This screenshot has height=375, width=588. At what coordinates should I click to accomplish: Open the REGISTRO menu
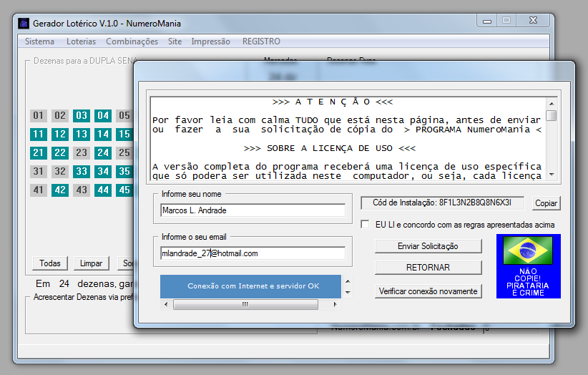[261, 42]
